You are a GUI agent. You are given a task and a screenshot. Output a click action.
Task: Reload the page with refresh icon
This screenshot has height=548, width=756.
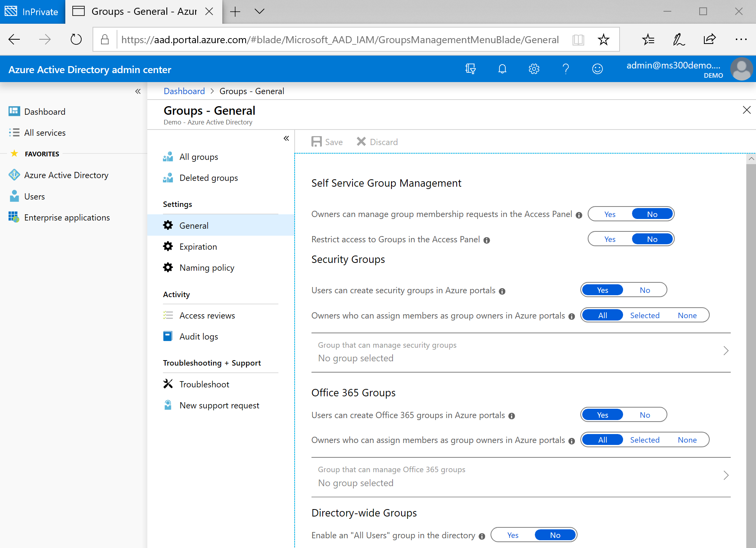pyautogui.click(x=76, y=39)
